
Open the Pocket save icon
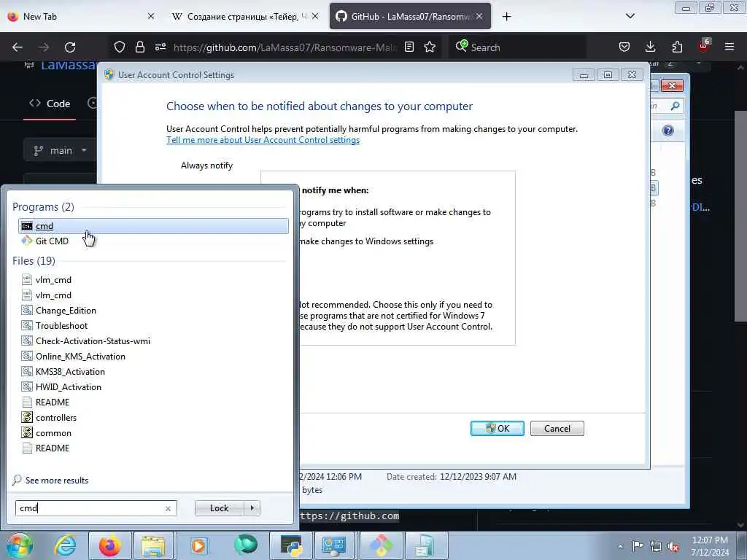coord(624,47)
